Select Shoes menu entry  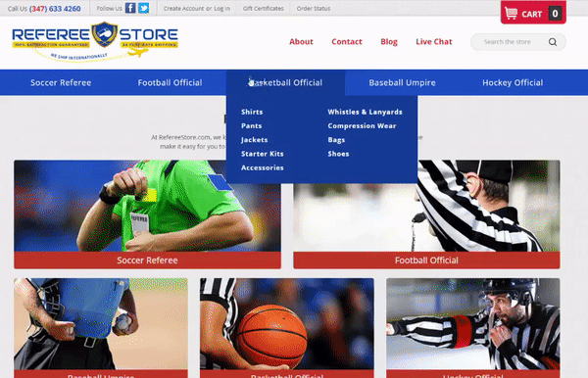coord(338,154)
